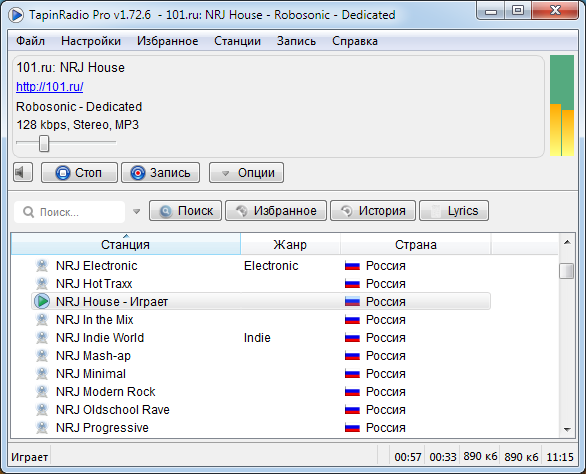Select the NRJ Oldschool Rave station

pyautogui.click(x=261, y=409)
